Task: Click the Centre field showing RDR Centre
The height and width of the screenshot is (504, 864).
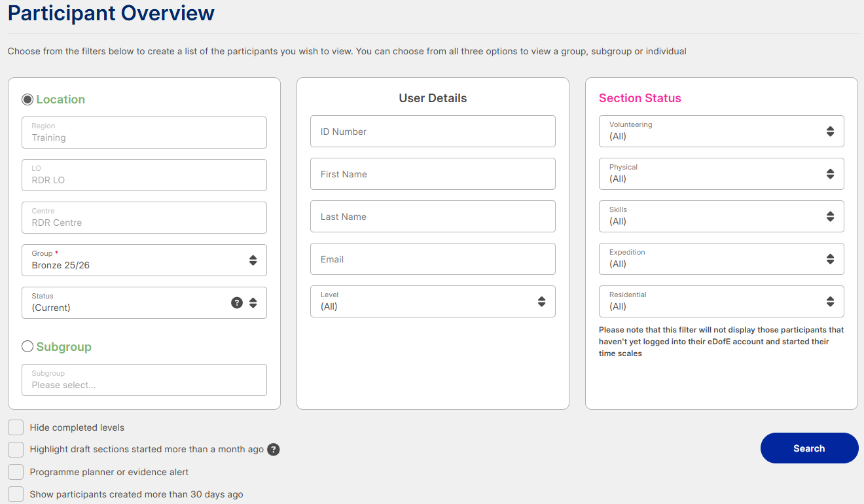Action: coord(144,217)
